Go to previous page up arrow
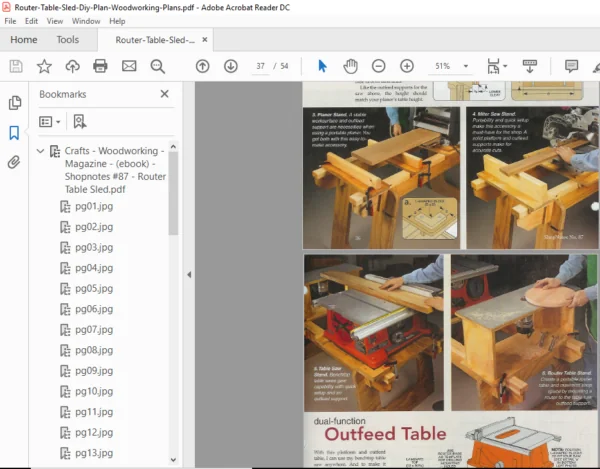Screen dimensions: 600x469 coord(202,66)
